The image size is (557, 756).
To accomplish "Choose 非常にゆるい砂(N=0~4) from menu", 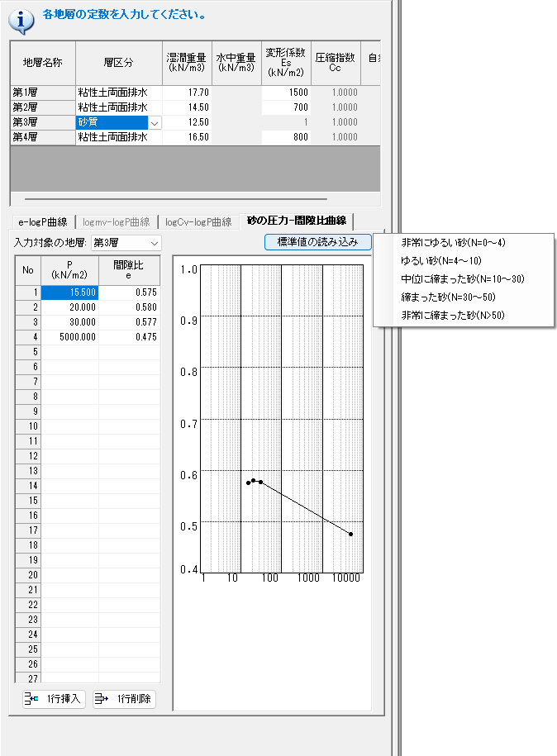I will pyautogui.click(x=452, y=243).
